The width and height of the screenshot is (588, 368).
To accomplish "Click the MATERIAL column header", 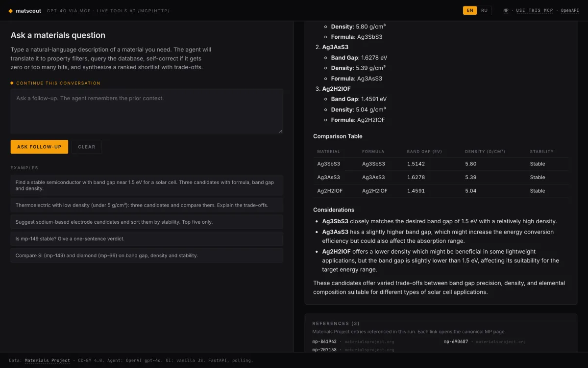I will 328,152.
